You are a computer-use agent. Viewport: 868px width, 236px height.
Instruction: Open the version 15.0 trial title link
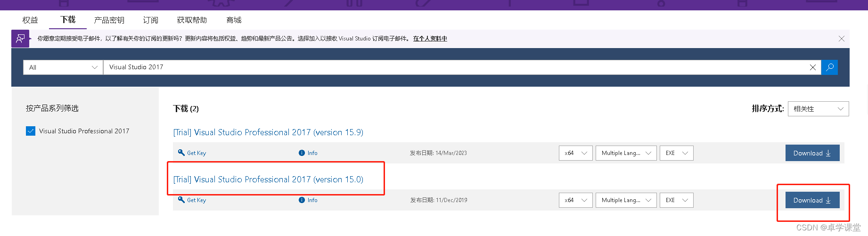268,179
